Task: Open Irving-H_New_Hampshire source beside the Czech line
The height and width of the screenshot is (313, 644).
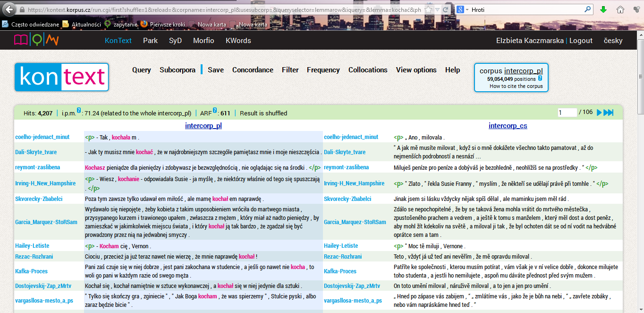Action: (x=355, y=183)
